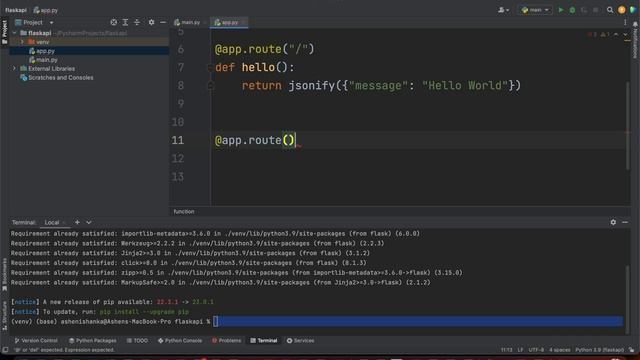This screenshot has height=360, width=640.
Task: Click the orange user avatar icon in toolbar
Action: point(622,10)
